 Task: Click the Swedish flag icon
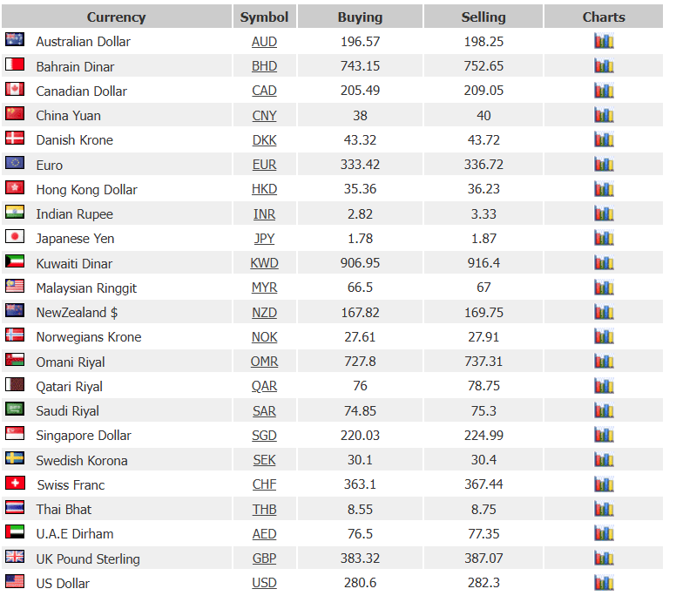click(15, 457)
